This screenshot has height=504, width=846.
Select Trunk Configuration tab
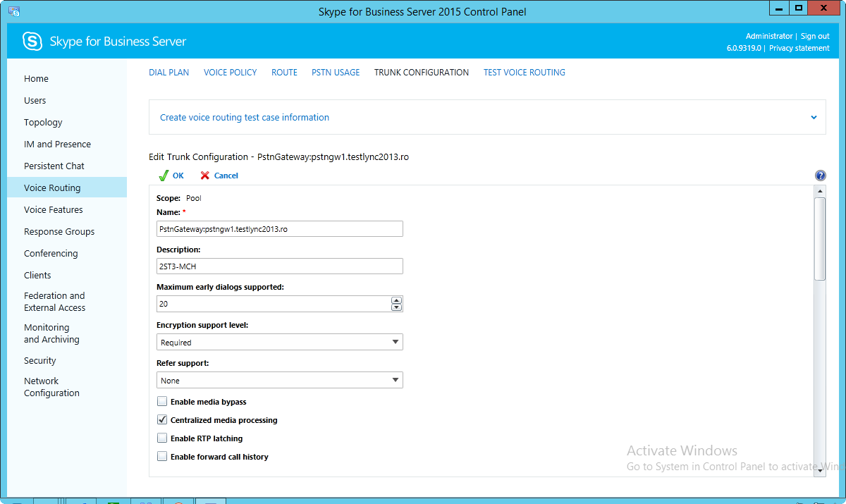pyautogui.click(x=422, y=73)
